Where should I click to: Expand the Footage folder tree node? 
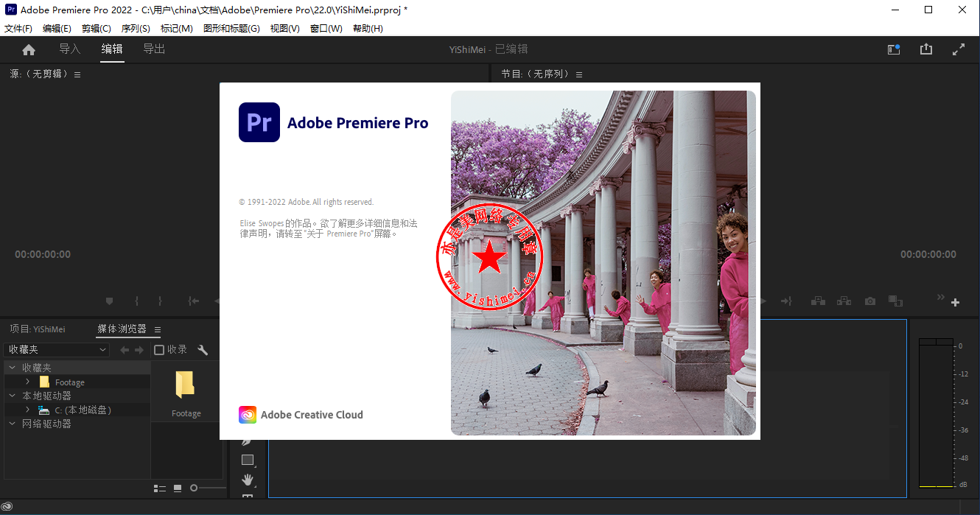tap(28, 382)
